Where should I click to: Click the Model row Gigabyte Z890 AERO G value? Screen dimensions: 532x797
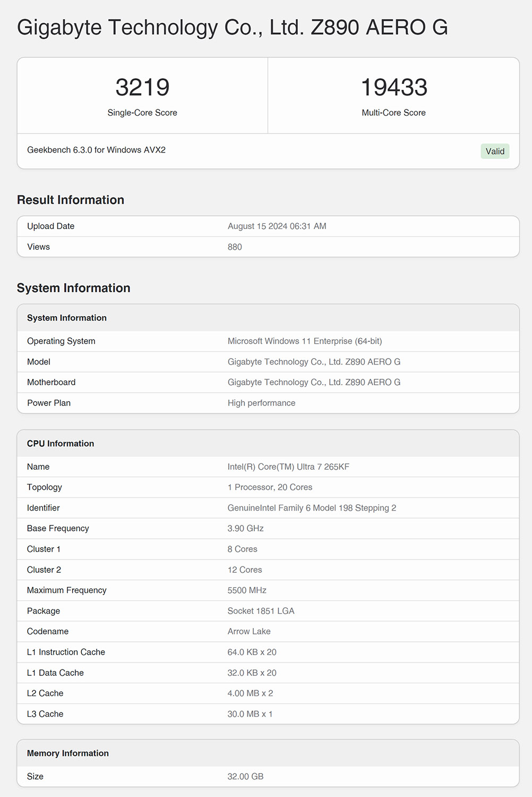tap(314, 362)
